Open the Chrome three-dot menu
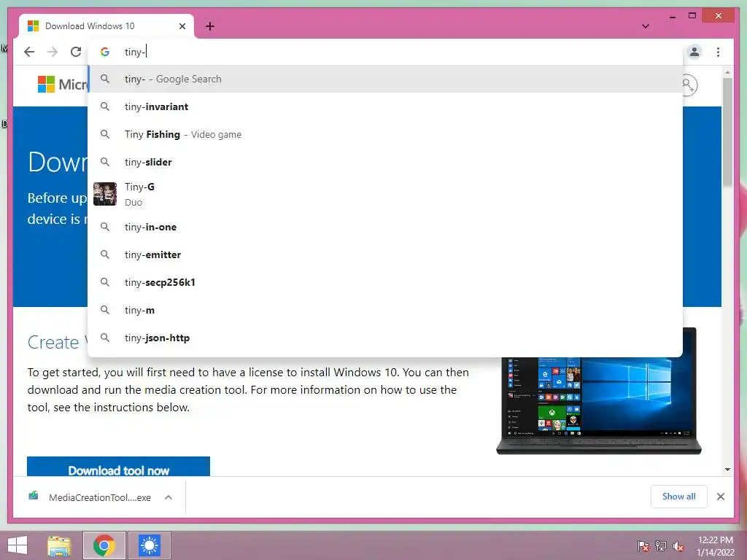The width and height of the screenshot is (747, 560). (718, 52)
